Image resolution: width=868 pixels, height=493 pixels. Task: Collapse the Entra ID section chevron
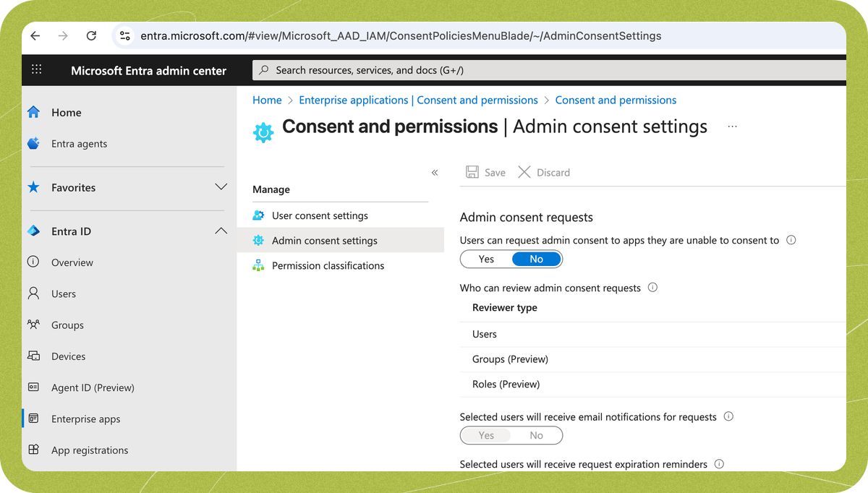pyautogui.click(x=221, y=231)
